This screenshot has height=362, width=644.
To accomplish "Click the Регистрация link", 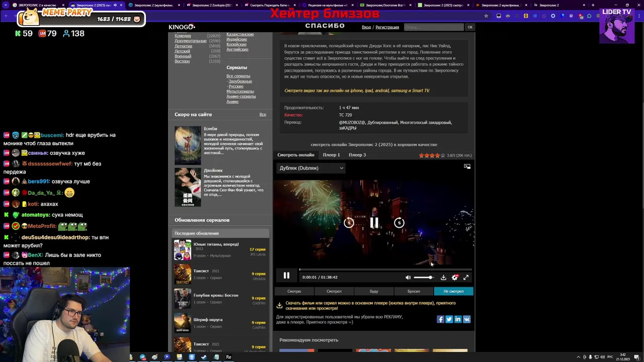I will 387,27.
